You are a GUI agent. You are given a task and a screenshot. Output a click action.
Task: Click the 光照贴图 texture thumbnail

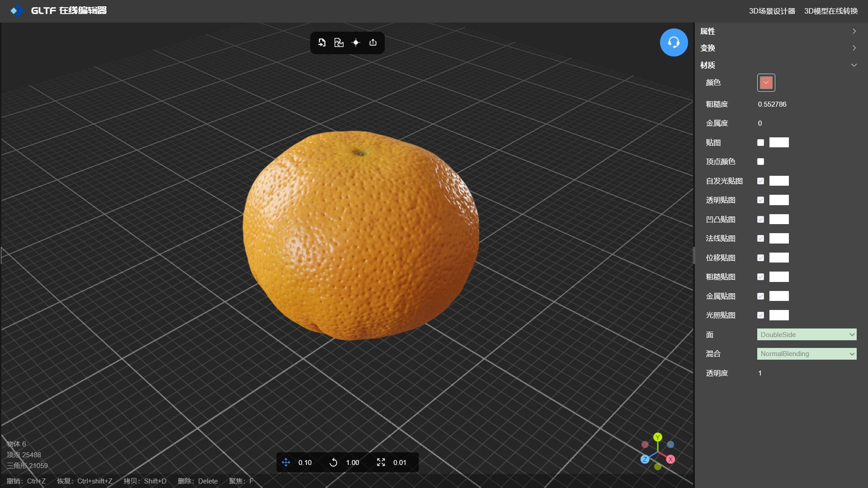(x=779, y=315)
